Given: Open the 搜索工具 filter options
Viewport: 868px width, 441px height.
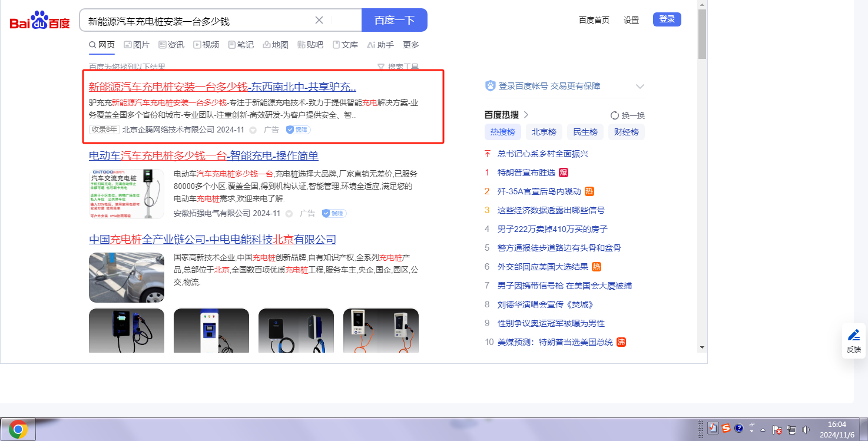Looking at the screenshot, I should click(398, 67).
